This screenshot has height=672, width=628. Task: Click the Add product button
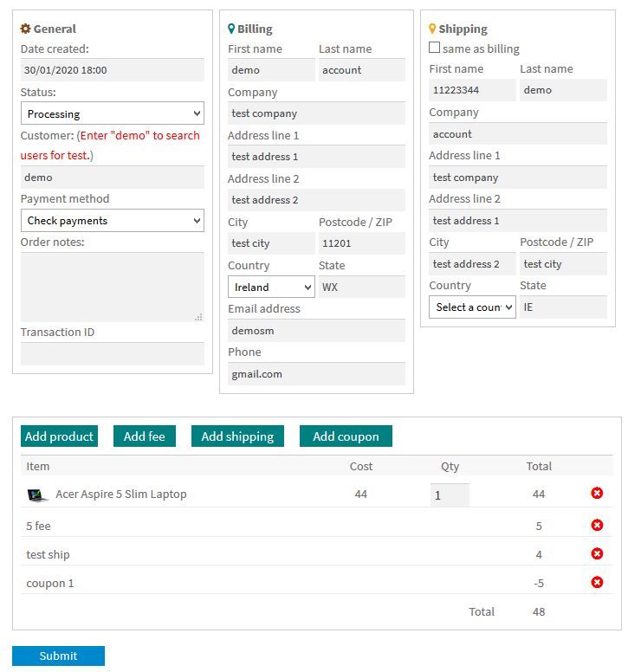[x=59, y=436]
